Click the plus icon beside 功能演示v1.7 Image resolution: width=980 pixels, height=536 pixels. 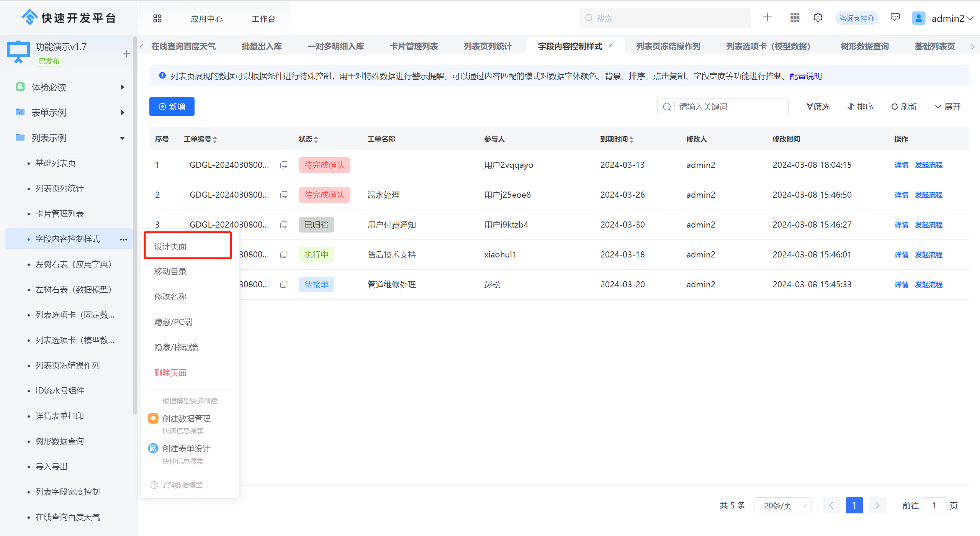click(x=126, y=54)
